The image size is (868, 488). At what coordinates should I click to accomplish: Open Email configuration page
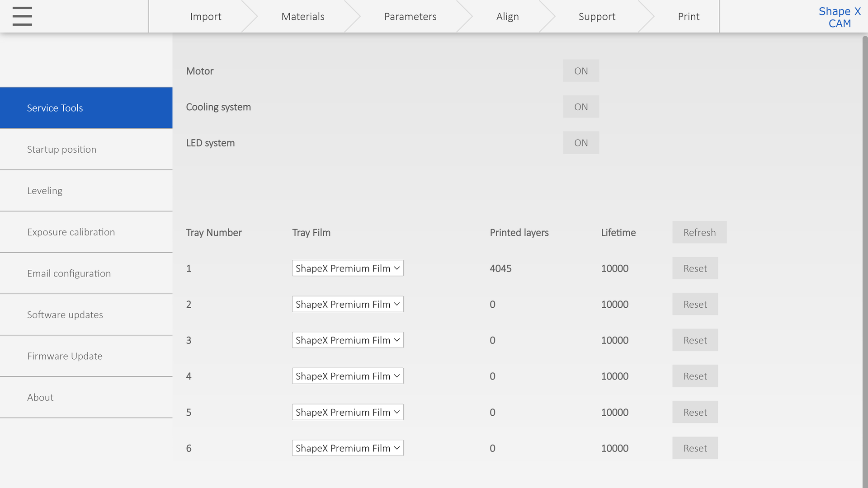click(69, 273)
